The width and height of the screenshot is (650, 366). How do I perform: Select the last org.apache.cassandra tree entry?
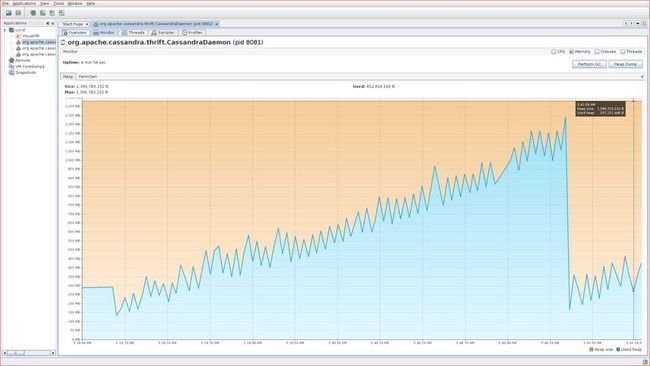click(39, 54)
